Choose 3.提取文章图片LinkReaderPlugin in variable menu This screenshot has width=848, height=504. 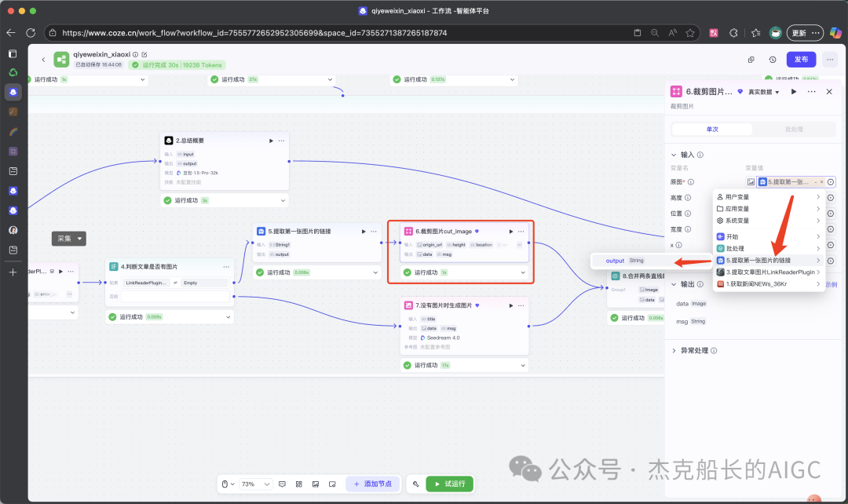(x=769, y=272)
